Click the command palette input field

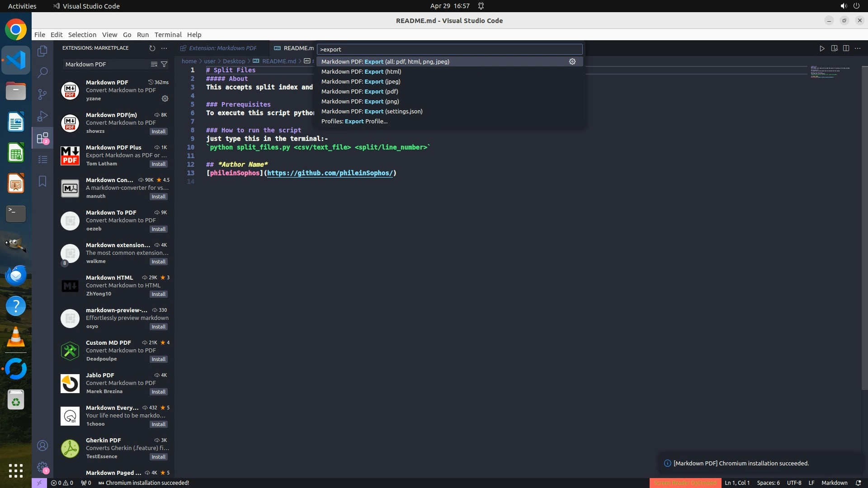pos(449,49)
